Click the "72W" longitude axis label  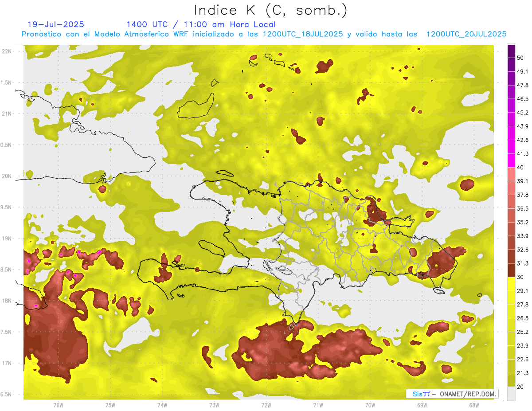coord(266,405)
